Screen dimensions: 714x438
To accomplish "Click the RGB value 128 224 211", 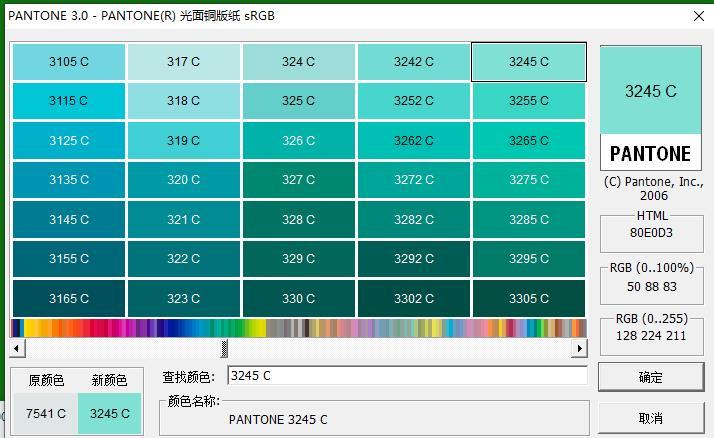I will [651, 336].
